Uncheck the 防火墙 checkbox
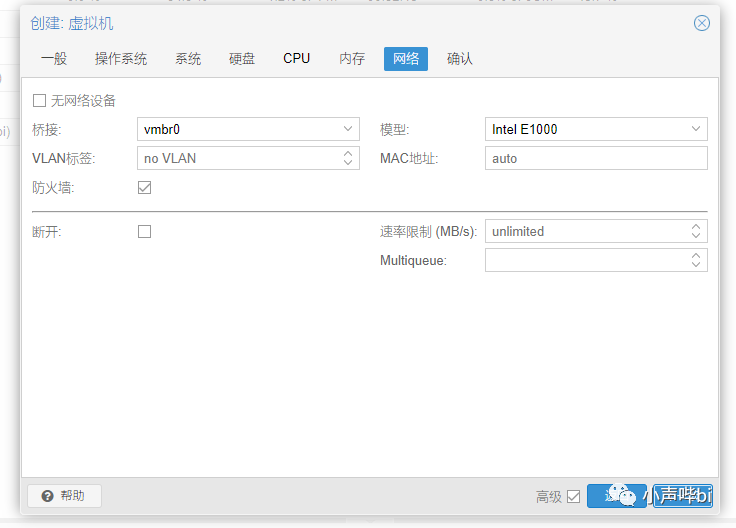Image resolution: width=736 pixels, height=528 pixels. coord(145,188)
